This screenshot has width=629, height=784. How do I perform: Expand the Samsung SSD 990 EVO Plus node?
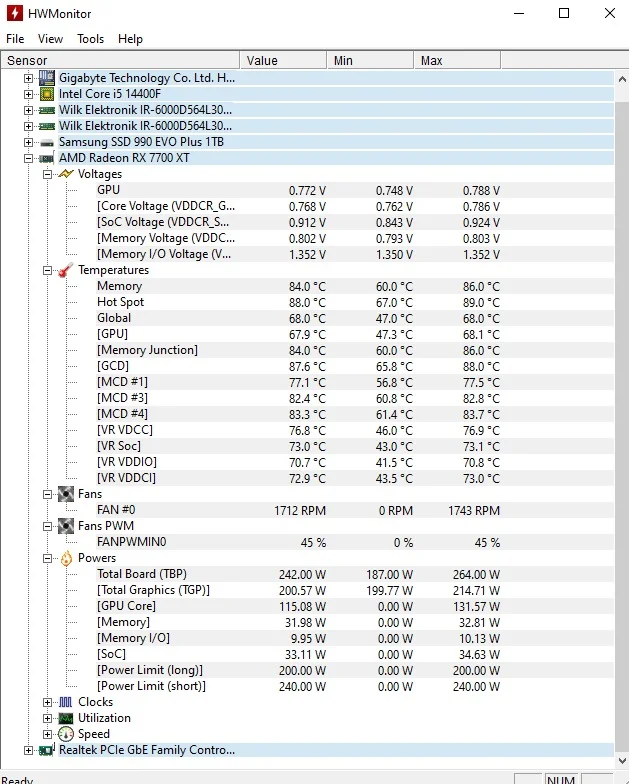pyautogui.click(x=28, y=142)
